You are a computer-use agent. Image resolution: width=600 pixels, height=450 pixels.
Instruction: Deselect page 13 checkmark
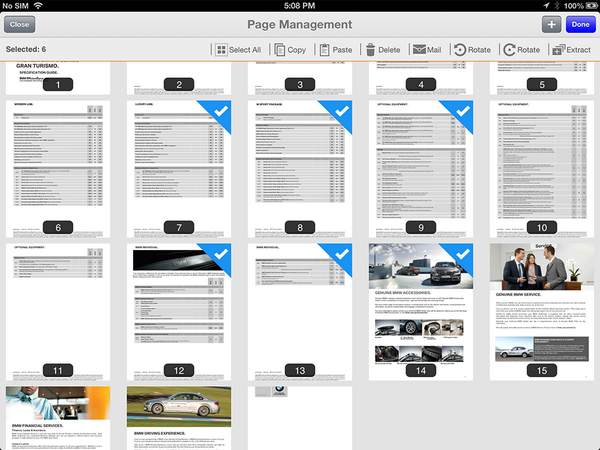341,254
